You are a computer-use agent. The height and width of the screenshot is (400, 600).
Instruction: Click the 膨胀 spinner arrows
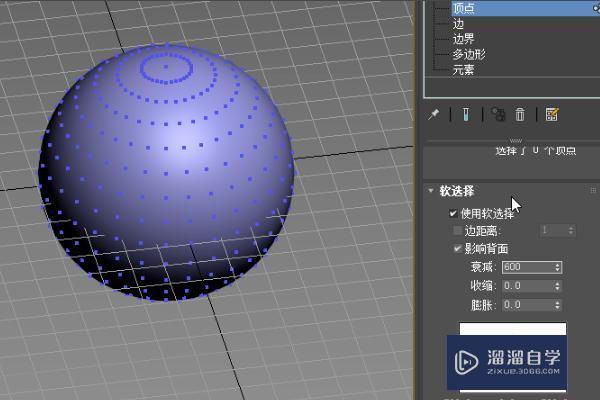[x=558, y=305]
